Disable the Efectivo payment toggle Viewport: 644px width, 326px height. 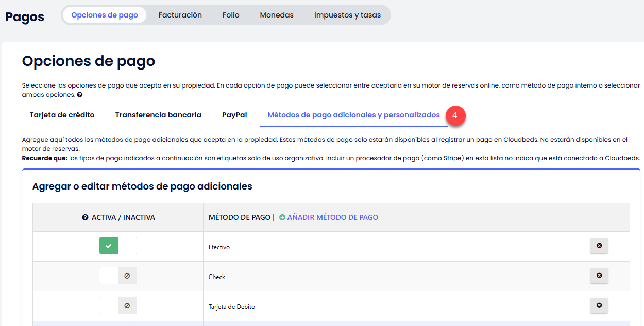click(x=118, y=246)
